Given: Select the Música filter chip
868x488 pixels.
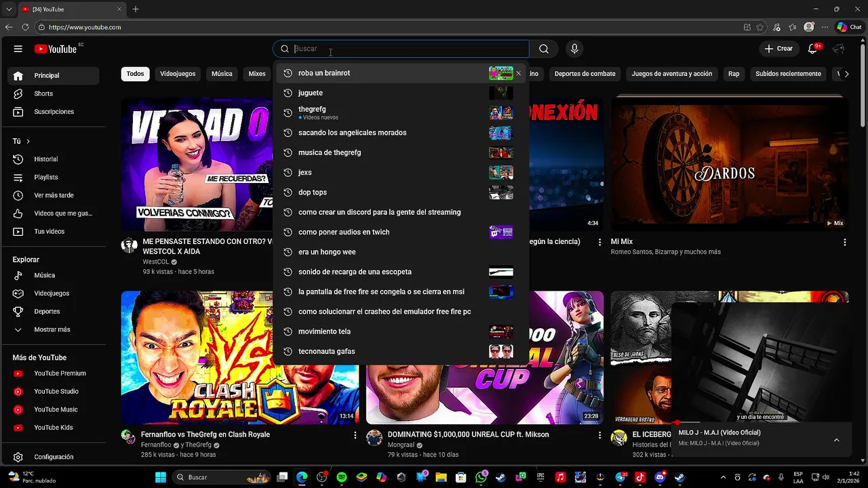Looking at the screenshot, I should 222,74.
